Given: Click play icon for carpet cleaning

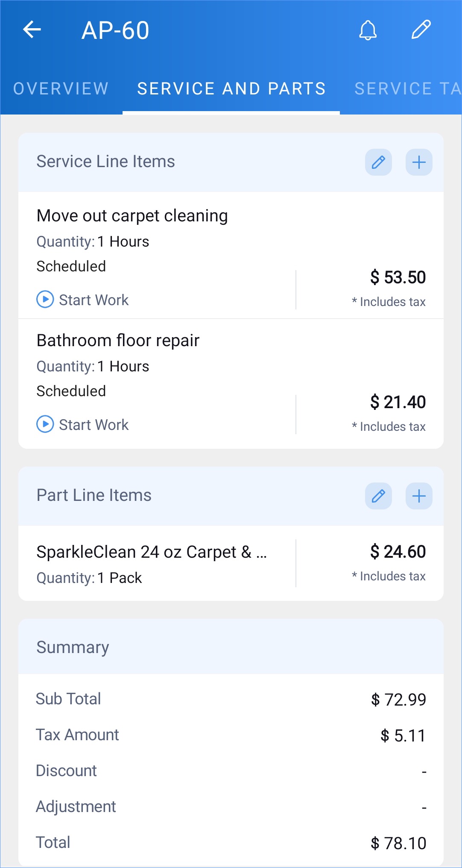Looking at the screenshot, I should pyautogui.click(x=45, y=300).
